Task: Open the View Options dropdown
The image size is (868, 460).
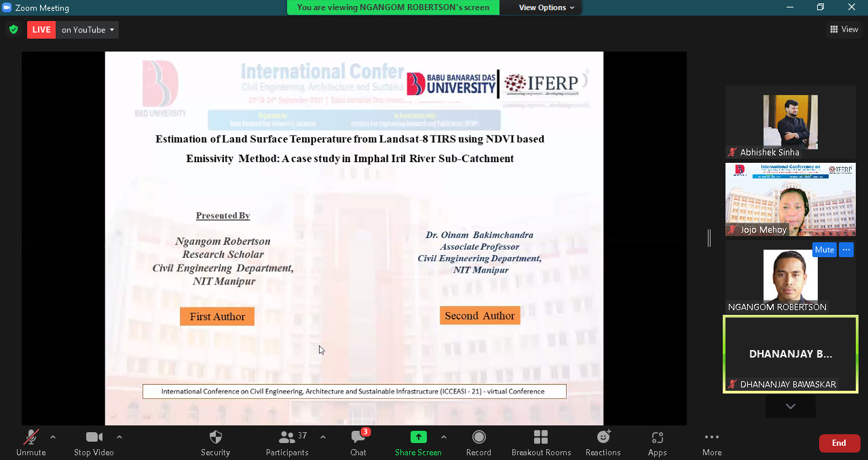Action: point(547,7)
